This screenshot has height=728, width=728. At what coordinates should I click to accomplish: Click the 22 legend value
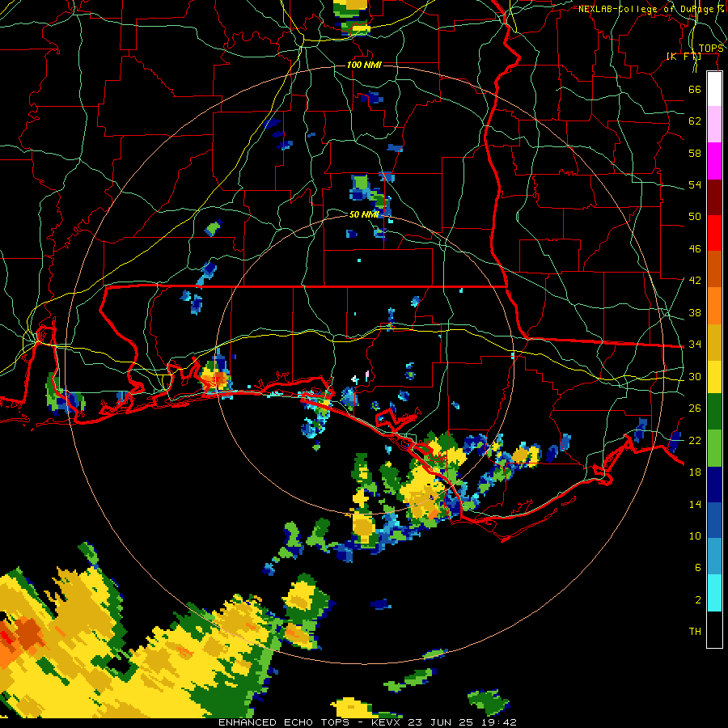tap(695, 440)
